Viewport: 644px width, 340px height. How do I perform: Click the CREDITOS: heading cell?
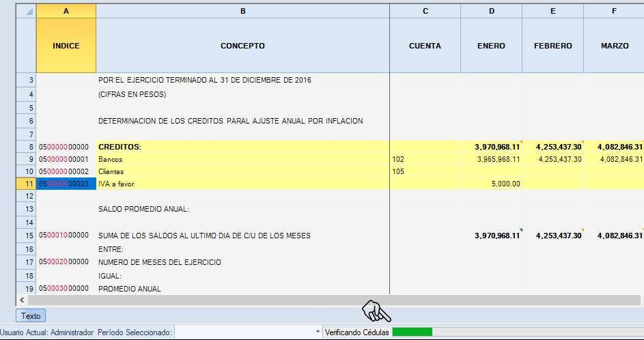(242, 147)
